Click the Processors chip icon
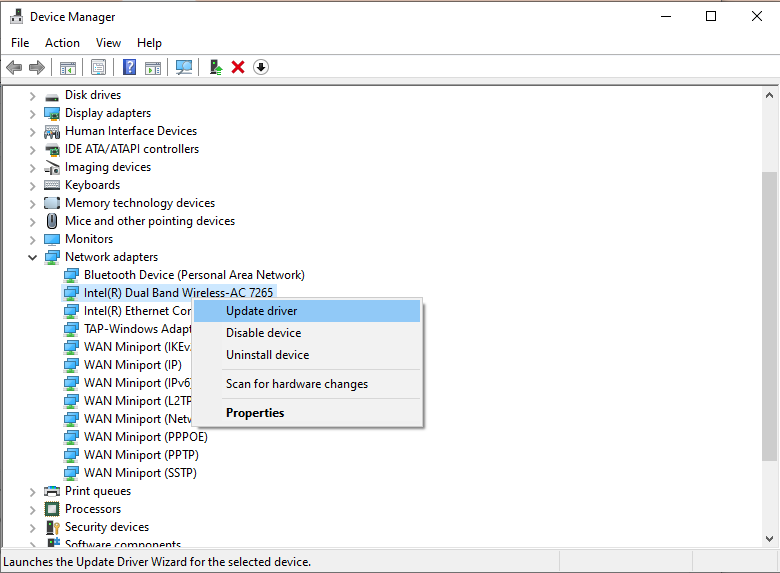Viewport: 780px width, 573px height. point(52,509)
